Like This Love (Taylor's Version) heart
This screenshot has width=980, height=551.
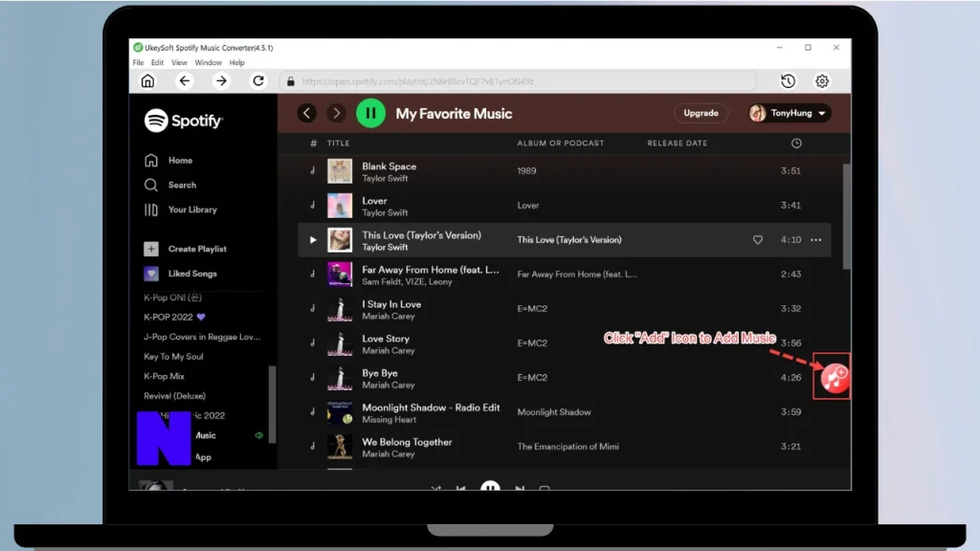[758, 240]
